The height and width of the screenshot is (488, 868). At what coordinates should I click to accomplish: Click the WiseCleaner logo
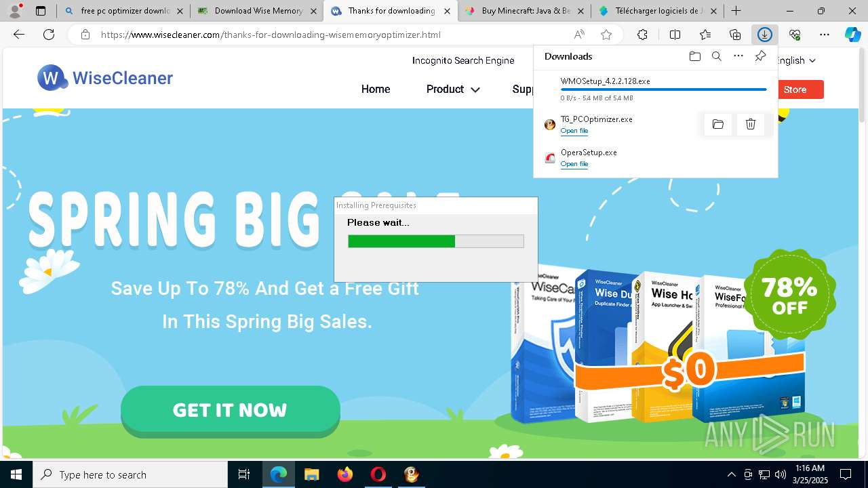click(x=105, y=78)
